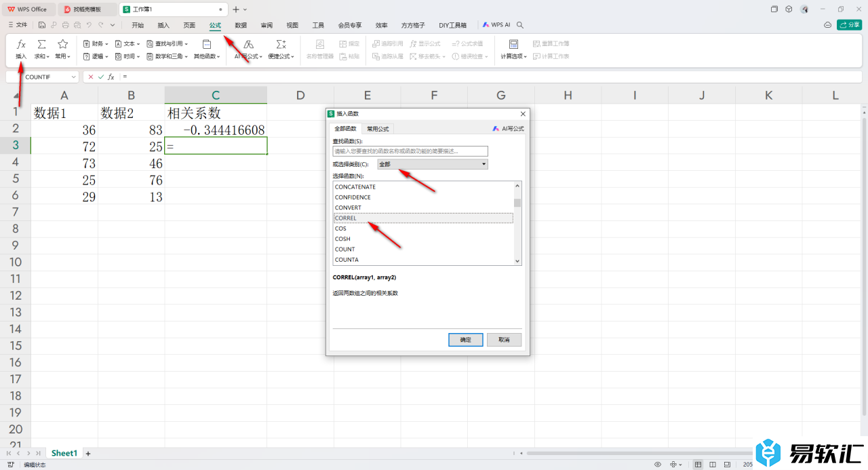Open the 数学和三角 (math and trig) dropdown

tap(167, 57)
